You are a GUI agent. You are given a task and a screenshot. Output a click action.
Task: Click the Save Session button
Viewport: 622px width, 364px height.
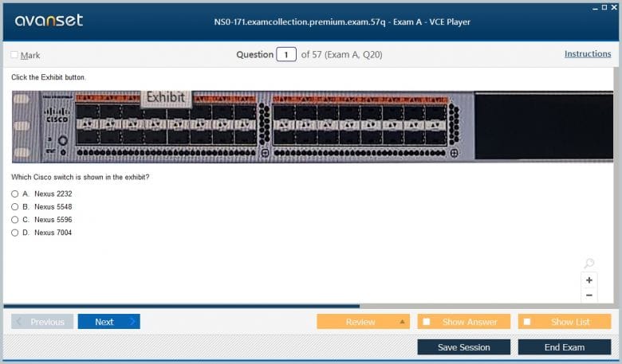[x=464, y=347]
